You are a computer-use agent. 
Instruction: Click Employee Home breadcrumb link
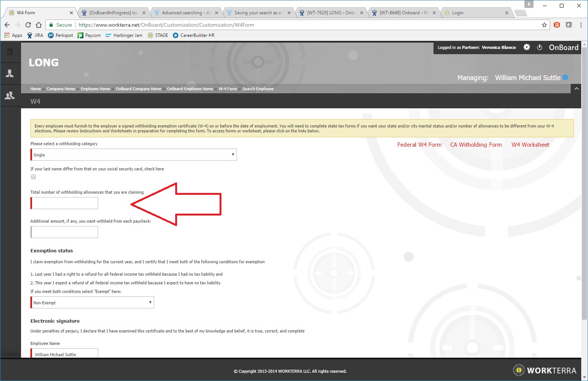click(x=95, y=89)
